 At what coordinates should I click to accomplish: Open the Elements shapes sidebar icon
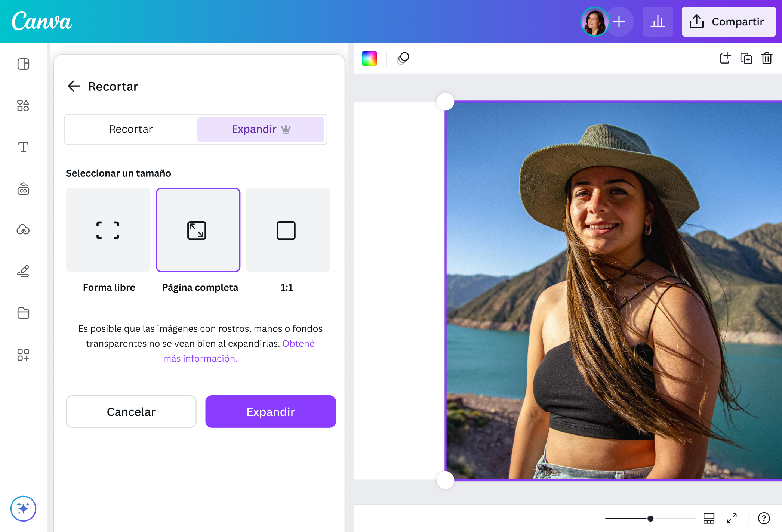coord(23,106)
